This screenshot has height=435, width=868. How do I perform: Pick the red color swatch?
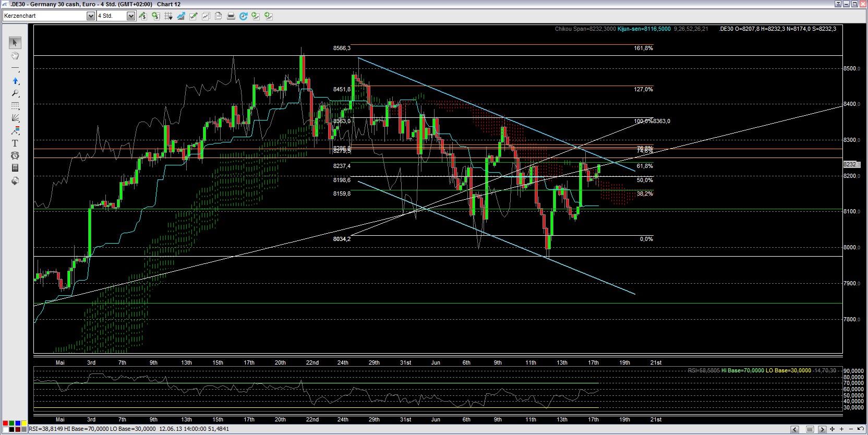pyautogui.click(x=5, y=423)
